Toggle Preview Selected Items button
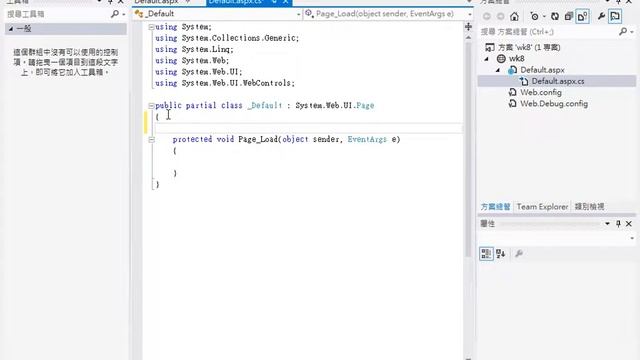The image size is (640, 360). pyautogui.click(x=615, y=16)
